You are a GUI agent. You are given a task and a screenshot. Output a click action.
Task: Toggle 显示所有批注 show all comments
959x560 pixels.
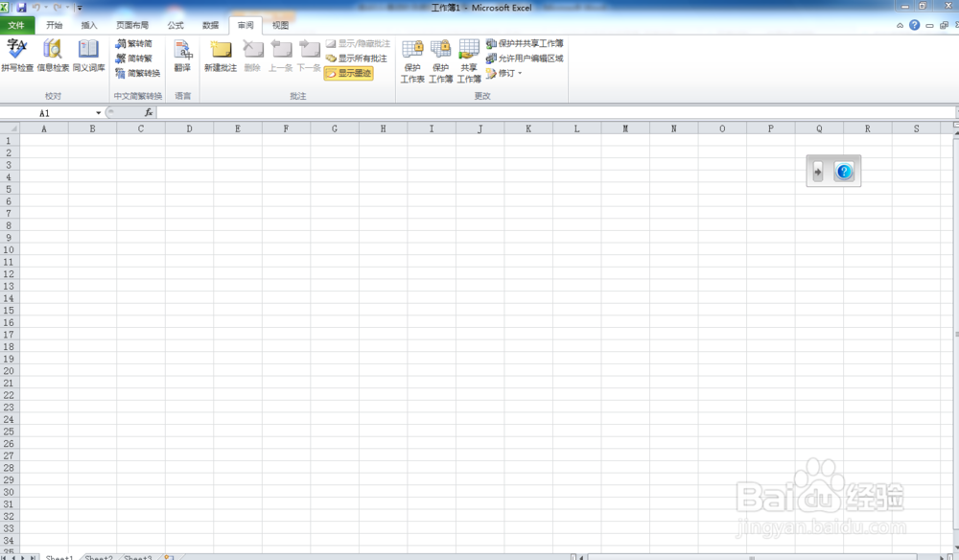pyautogui.click(x=357, y=58)
